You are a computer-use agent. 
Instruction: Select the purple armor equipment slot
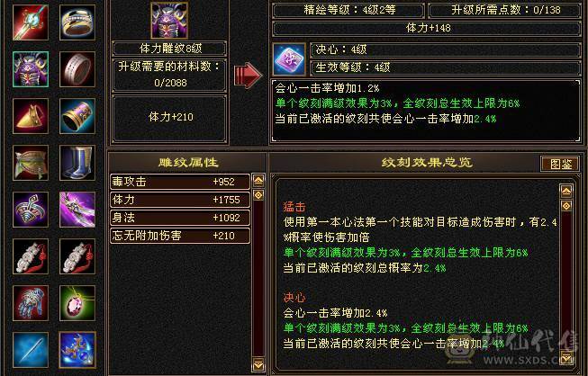(x=31, y=69)
